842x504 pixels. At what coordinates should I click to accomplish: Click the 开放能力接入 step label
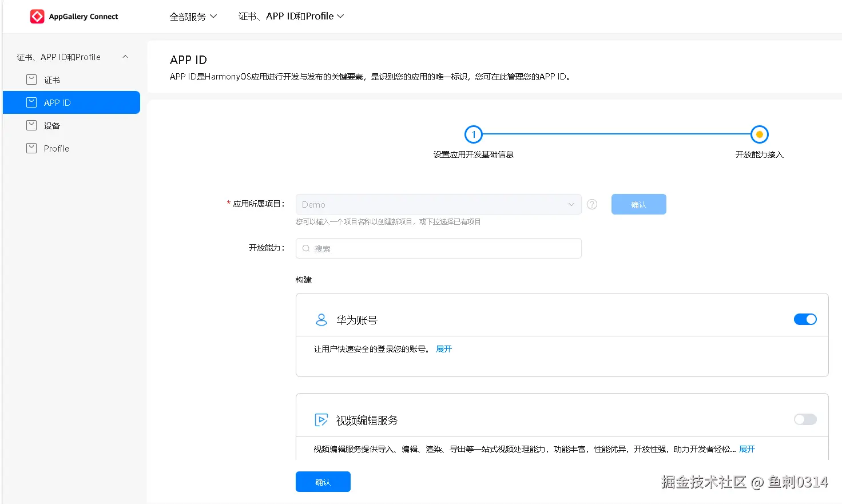[x=760, y=154]
